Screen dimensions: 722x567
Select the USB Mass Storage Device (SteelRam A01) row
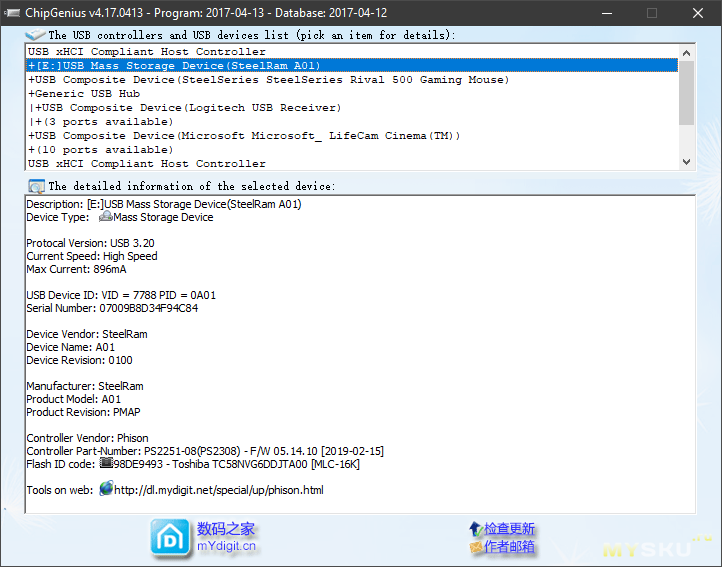click(352, 65)
